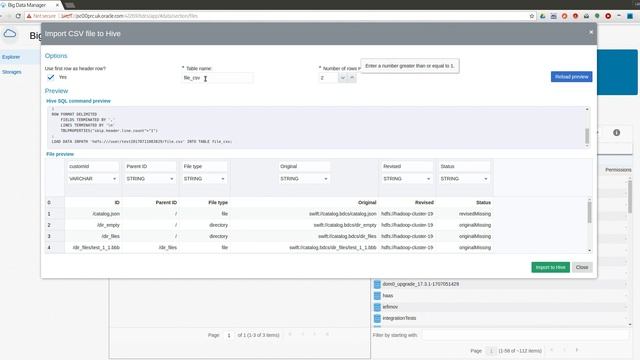Image resolution: width=640 pixels, height=360 pixels.
Task: Click the Number of rows input field
Action: tap(329, 78)
